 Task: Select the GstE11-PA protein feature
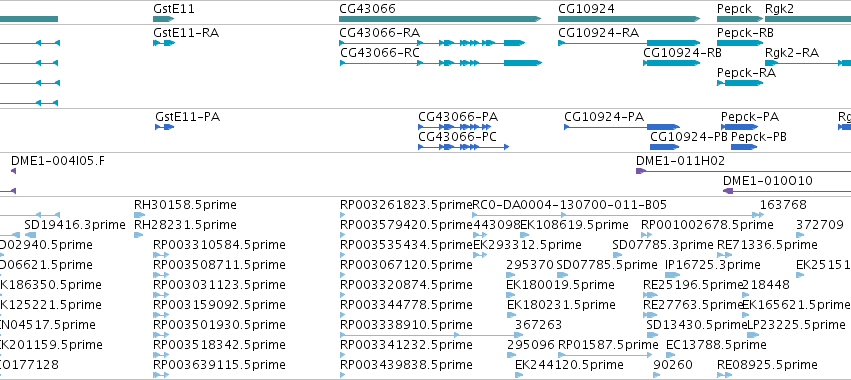[x=164, y=127]
